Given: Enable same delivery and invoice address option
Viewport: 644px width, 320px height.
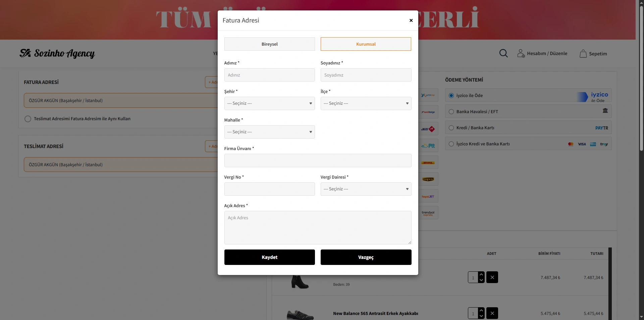Looking at the screenshot, I should 28,119.
